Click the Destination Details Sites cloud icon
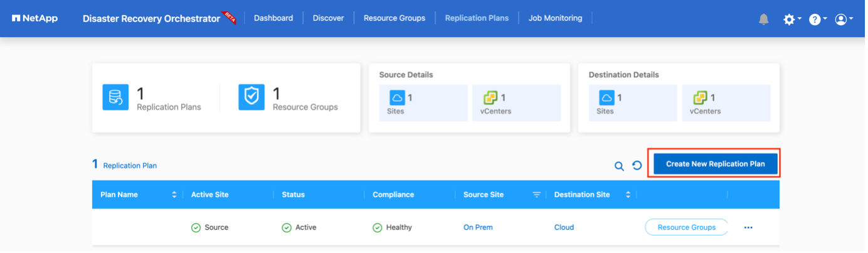The width and height of the screenshot is (868, 253). tap(606, 98)
